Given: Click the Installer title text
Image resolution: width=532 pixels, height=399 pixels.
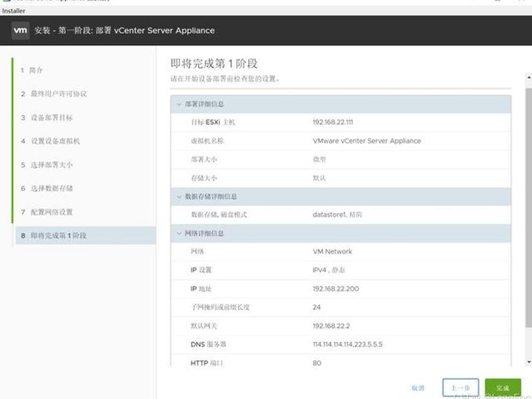Looking at the screenshot, I should [x=13, y=11].
